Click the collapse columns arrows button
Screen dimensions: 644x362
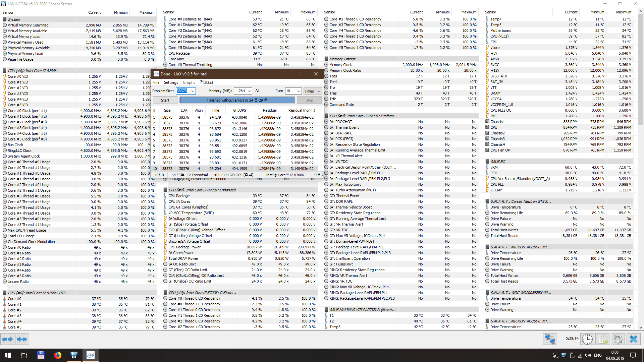[x=22, y=339]
